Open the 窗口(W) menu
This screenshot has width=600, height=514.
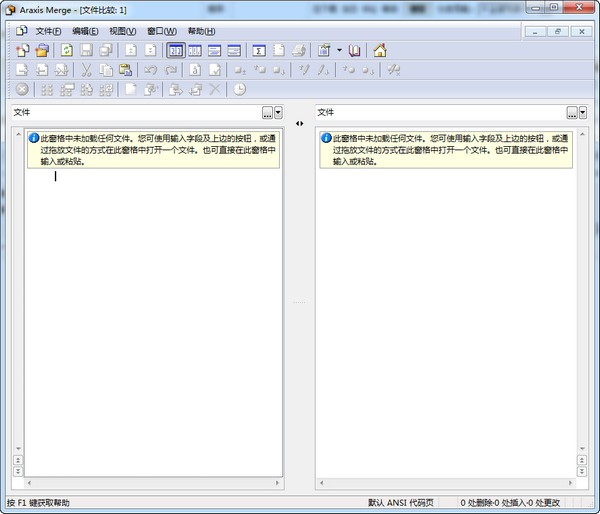[x=162, y=31]
